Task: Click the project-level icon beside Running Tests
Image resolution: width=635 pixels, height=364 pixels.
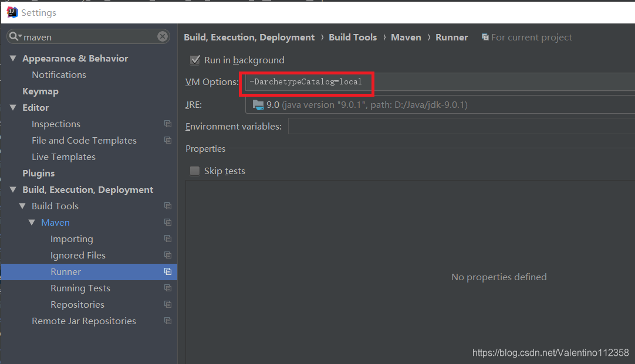Action: [168, 288]
